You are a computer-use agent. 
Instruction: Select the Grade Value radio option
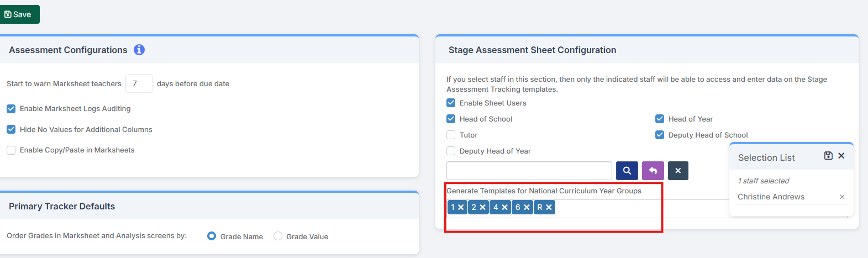click(x=278, y=236)
